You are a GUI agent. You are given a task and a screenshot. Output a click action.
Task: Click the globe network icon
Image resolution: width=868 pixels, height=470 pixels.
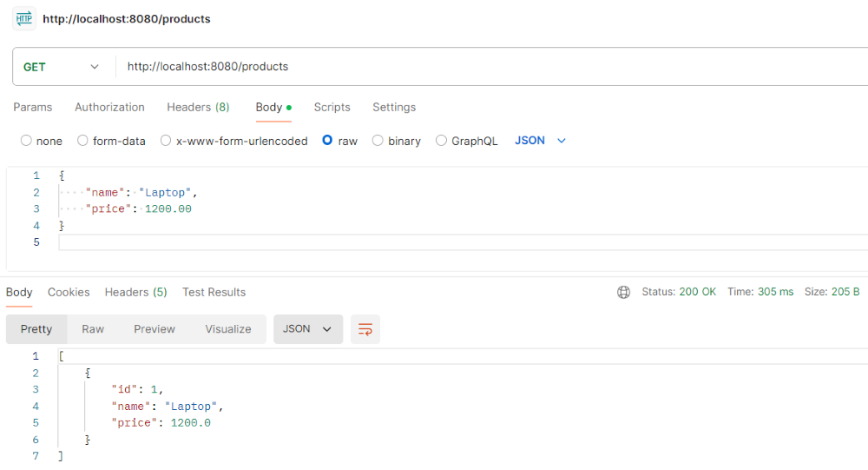coord(623,292)
